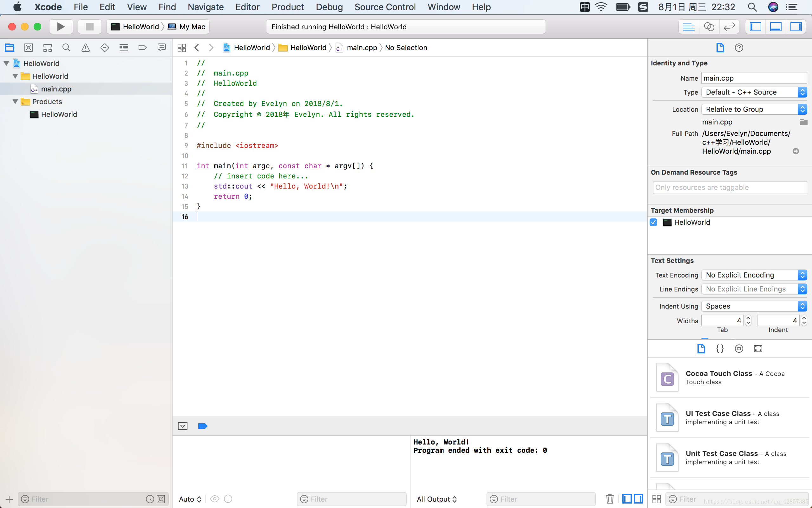Stop the running scheme
812x508 pixels.
[89, 27]
